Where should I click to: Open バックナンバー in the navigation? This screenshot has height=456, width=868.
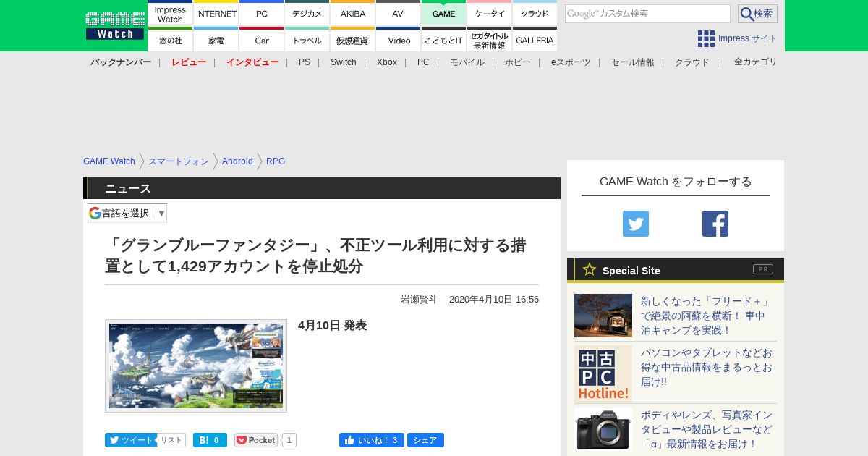121,62
